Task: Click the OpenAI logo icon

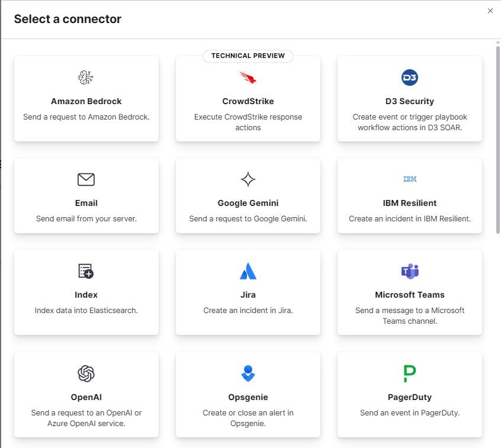Action: (x=86, y=373)
